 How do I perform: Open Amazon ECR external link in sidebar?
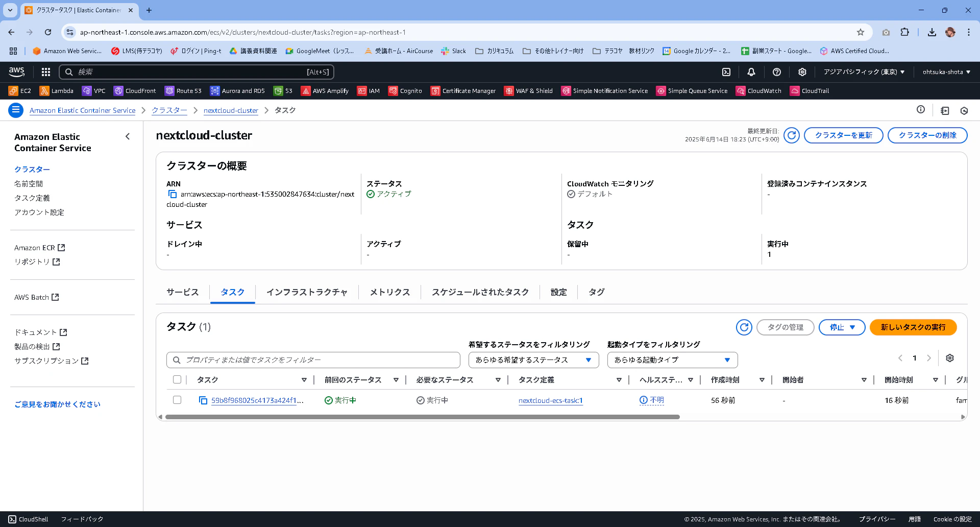coord(39,248)
